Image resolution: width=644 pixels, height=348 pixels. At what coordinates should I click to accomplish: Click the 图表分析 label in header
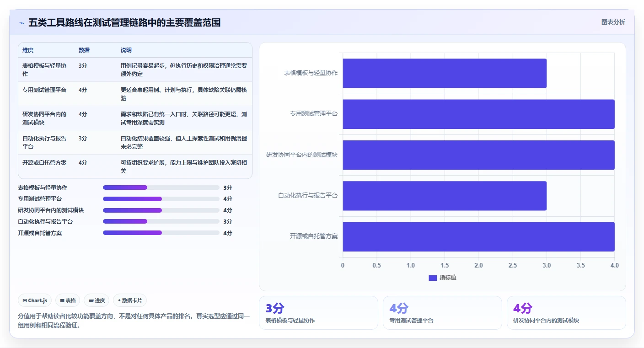point(613,22)
